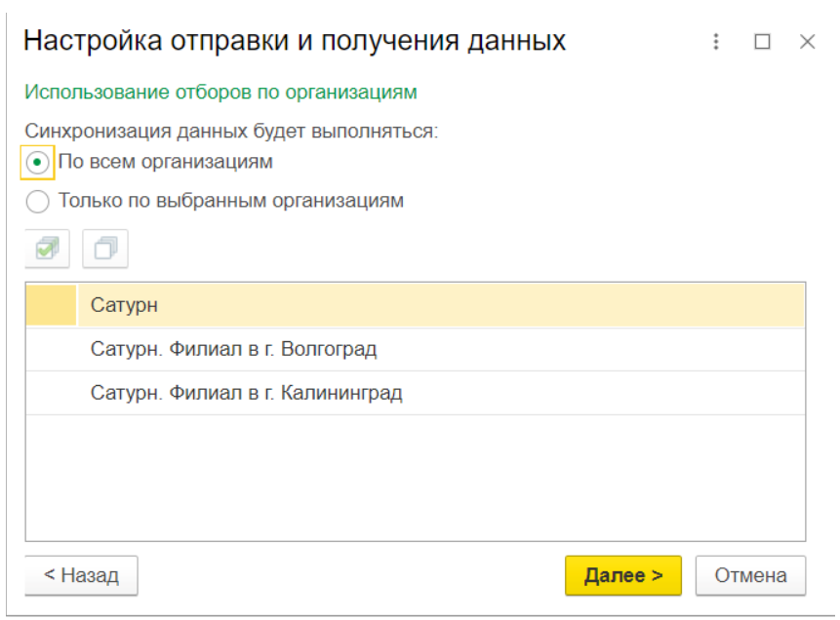840x620 pixels.
Task: Click the 'Синхронизация данных будет выполняться' label
Action: click(231, 131)
